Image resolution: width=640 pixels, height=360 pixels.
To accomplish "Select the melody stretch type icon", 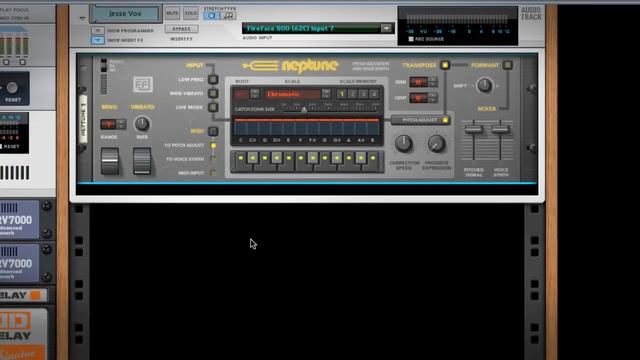I will [x=228, y=16].
